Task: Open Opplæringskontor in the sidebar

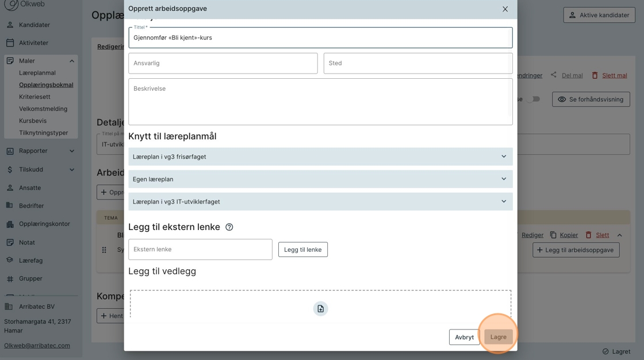Action: tap(44, 224)
